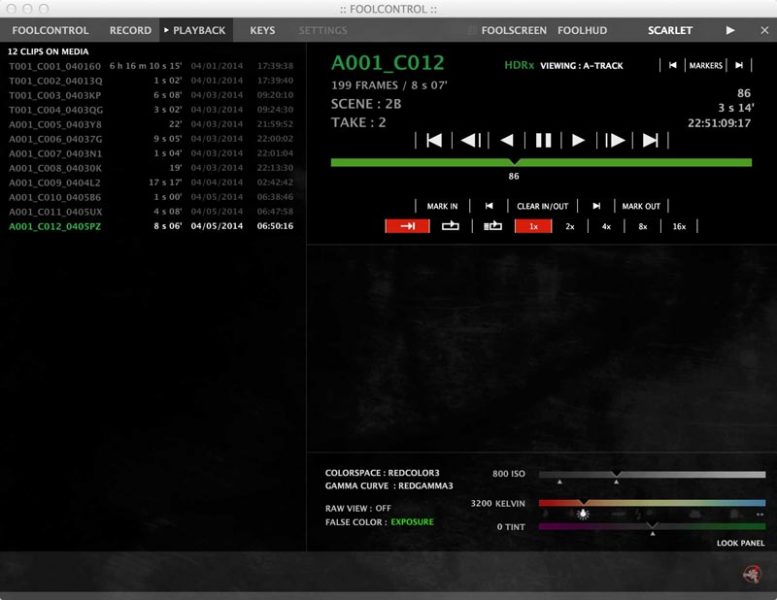The width and height of the screenshot is (777, 600).
Task: Select 1x playback speed
Action: (533, 226)
